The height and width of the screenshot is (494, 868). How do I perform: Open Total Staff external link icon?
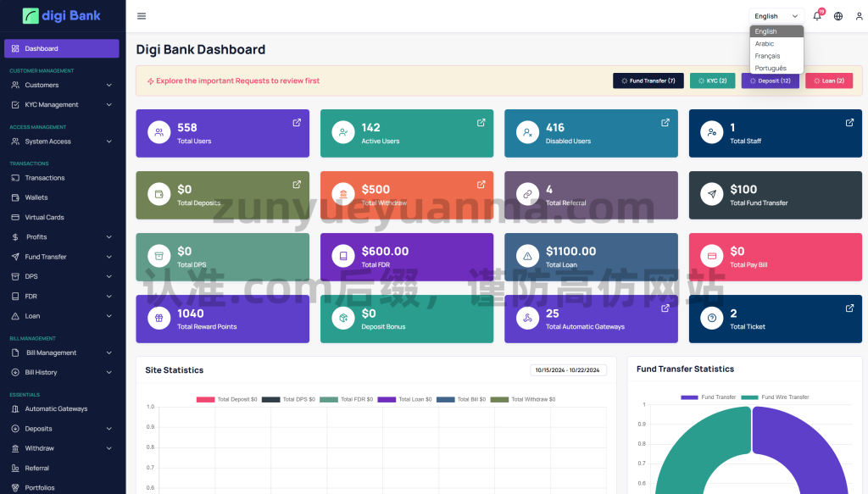pos(849,123)
